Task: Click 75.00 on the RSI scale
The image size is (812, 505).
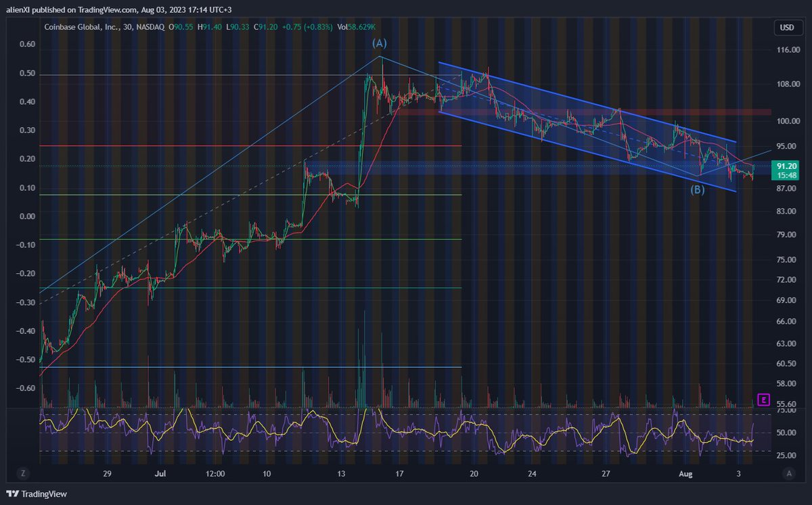Action: [786, 410]
